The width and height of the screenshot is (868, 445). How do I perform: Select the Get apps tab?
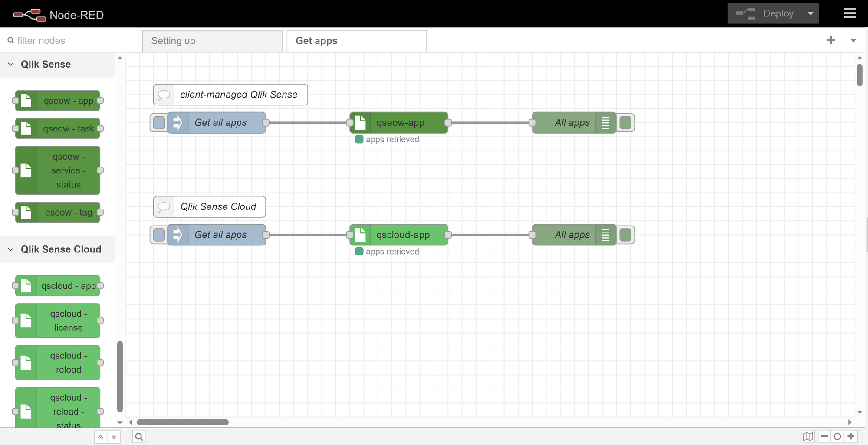pos(356,41)
